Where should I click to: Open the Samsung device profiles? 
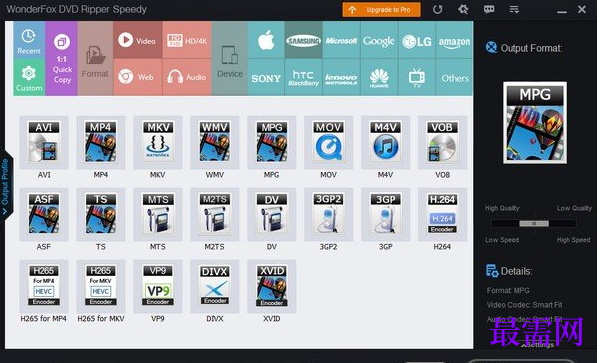pos(303,40)
